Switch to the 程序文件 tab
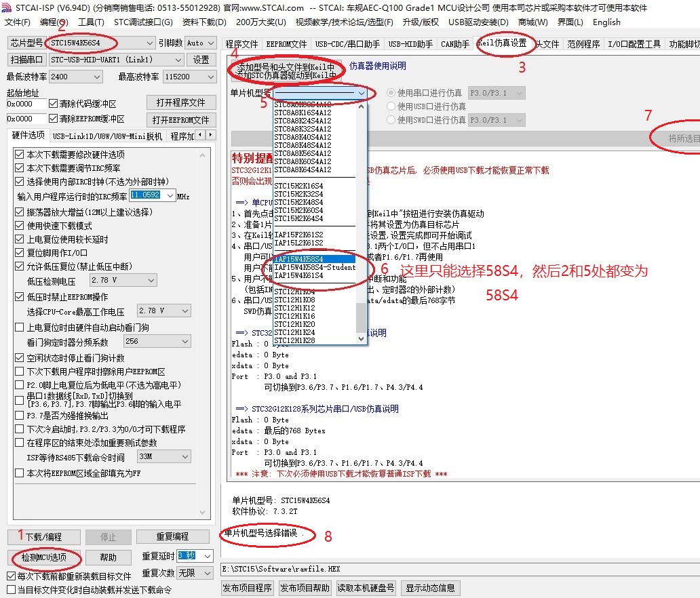 (x=241, y=44)
